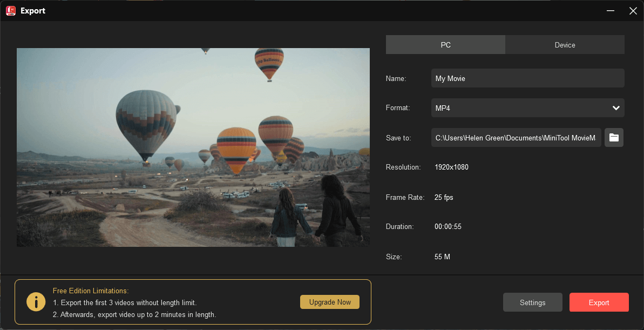Open the Format dropdown showing MP4
644x330 pixels.
pos(528,108)
